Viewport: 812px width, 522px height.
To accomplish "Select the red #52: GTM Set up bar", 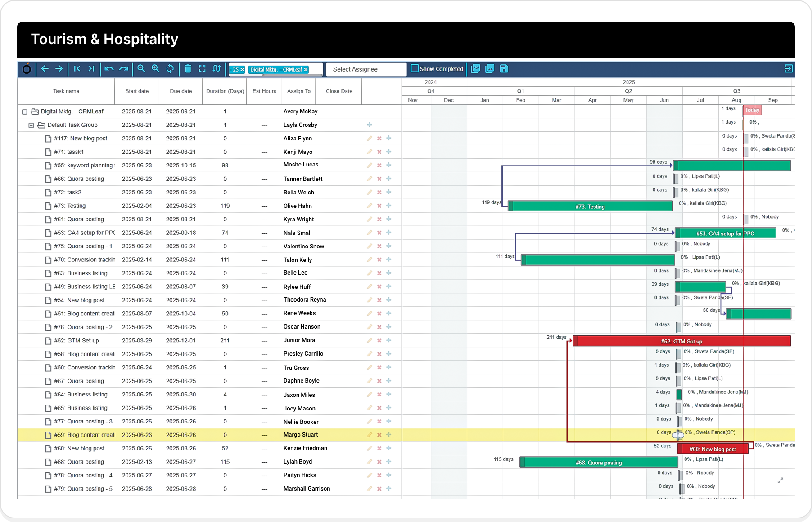I will 681,341.
